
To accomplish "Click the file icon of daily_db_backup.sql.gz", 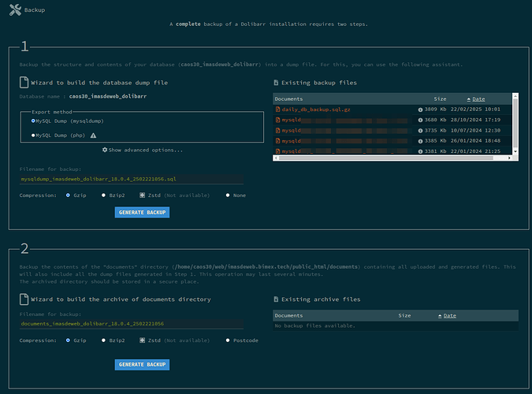I will pyautogui.click(x=278, y=110).
